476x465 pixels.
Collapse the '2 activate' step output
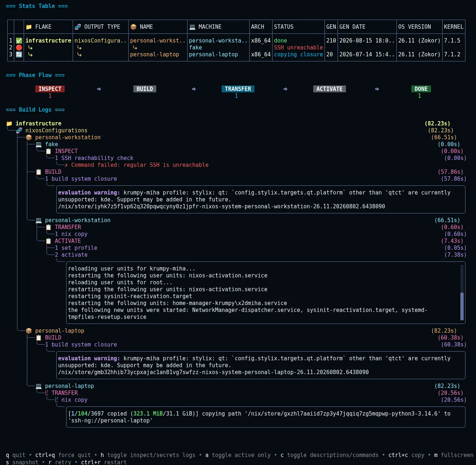(71, 255)
